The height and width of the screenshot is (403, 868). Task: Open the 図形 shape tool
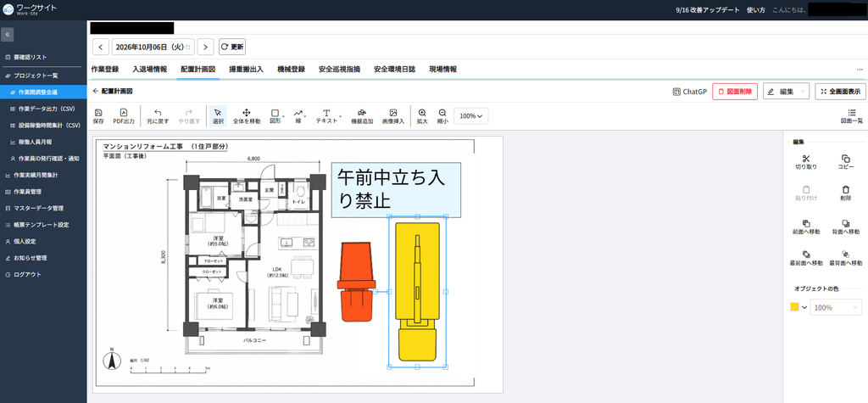pyautogui.click(x=275, y=116)
